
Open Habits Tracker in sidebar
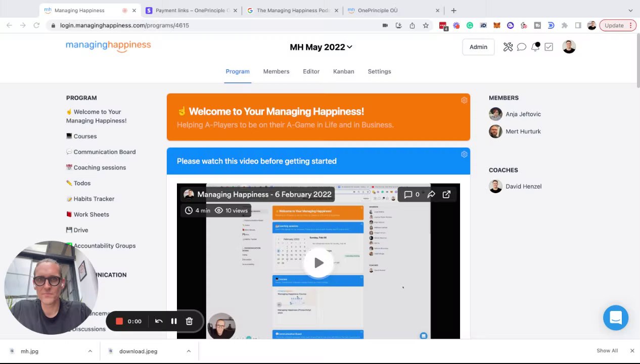point(90,199)
